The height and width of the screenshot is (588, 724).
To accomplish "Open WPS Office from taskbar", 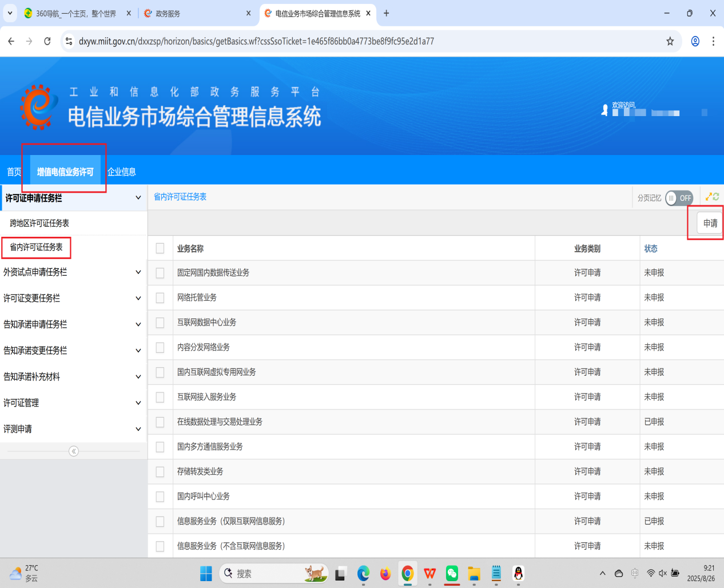I will [429, 573].
